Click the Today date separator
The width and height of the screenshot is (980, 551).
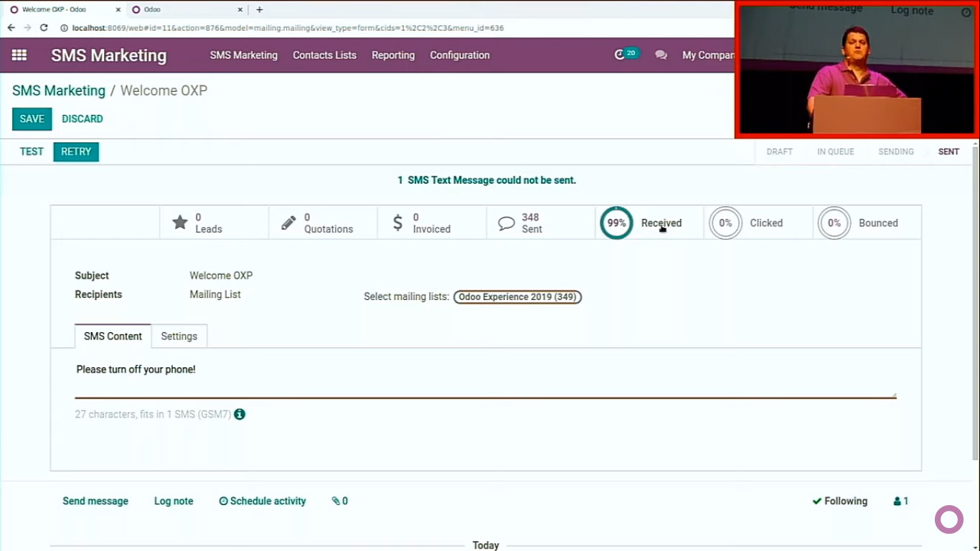486,545
